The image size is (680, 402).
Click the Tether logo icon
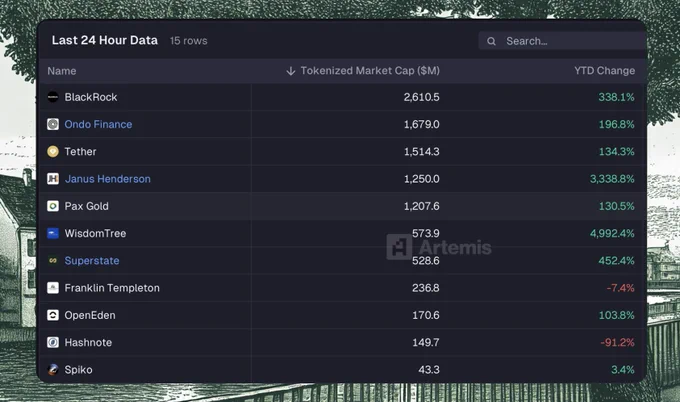(x=53, y=152)
